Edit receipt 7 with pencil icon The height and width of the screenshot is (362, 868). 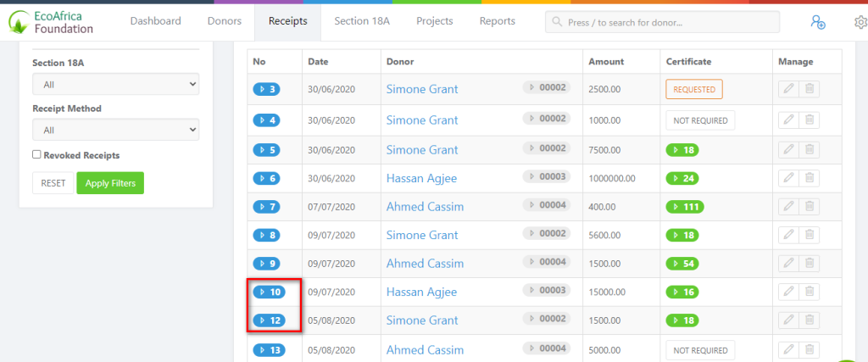(788, 207)
